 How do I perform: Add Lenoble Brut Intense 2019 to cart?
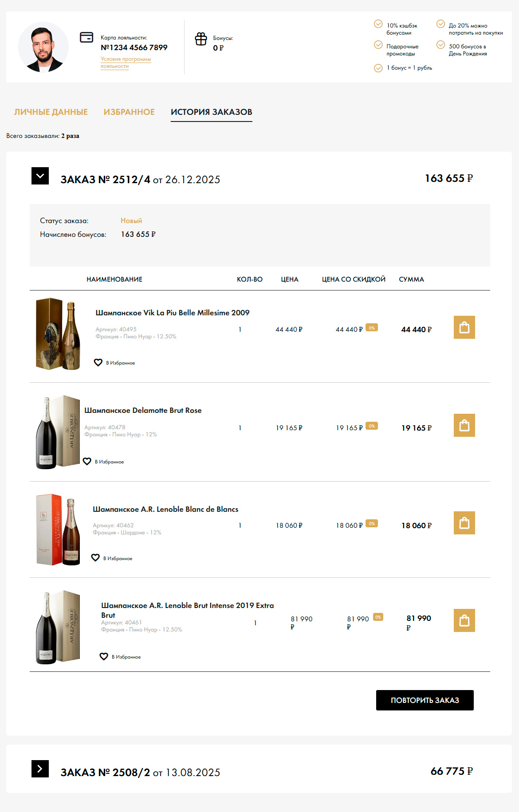tap(464, 620)
